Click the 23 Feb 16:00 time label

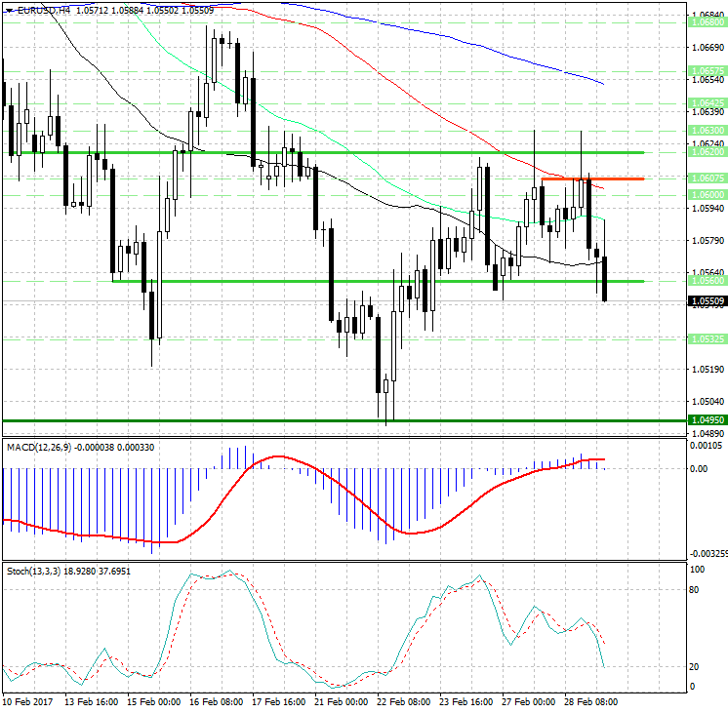(466, 702)
